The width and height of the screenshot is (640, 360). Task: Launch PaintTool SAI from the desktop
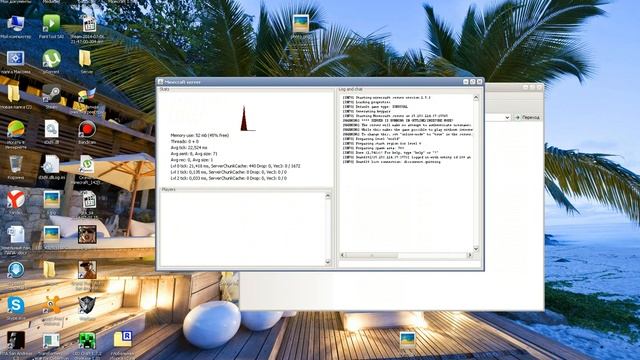coord(51,24)
